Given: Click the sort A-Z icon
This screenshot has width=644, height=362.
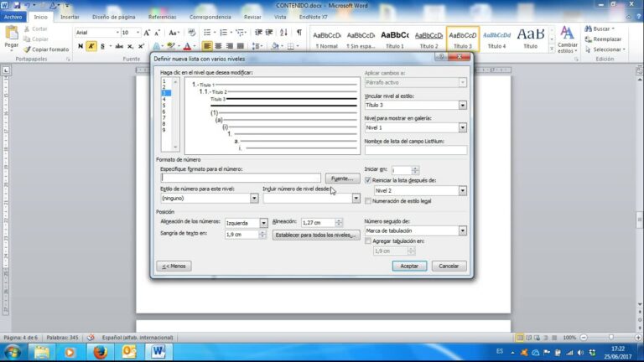Looking at the screenshot, I should [x=283, y=33].
